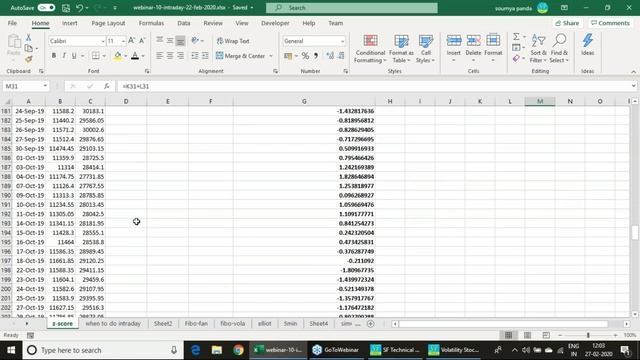Open the 'when to do intraday' sheet
Screen dimensions: 640x360
click(113, 324)
